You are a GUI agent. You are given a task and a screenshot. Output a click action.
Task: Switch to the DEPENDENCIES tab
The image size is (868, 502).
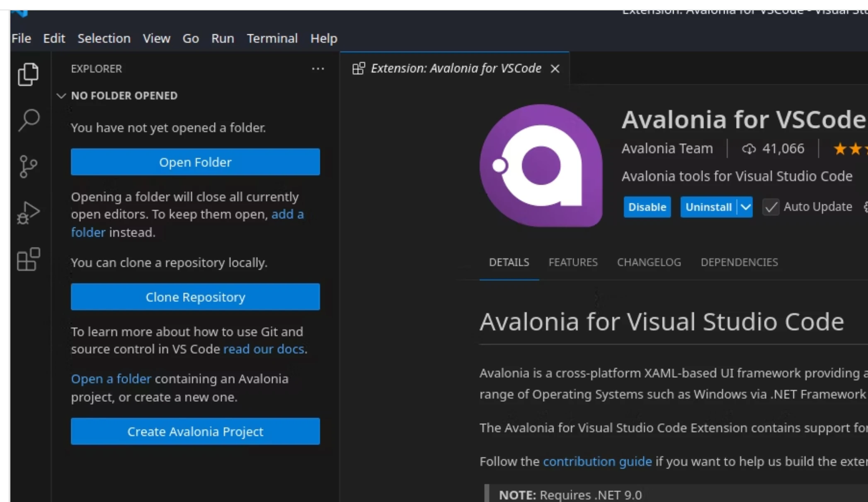pos(739,263)
